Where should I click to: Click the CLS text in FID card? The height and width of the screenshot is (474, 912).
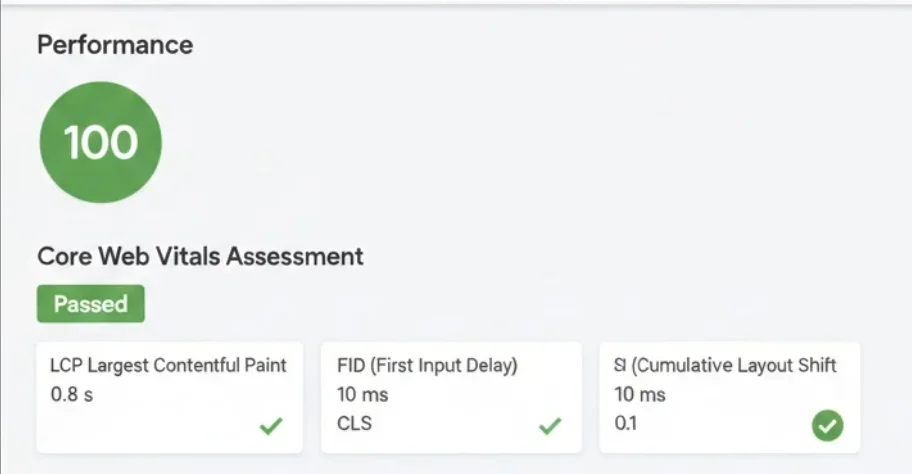[355, 423]
